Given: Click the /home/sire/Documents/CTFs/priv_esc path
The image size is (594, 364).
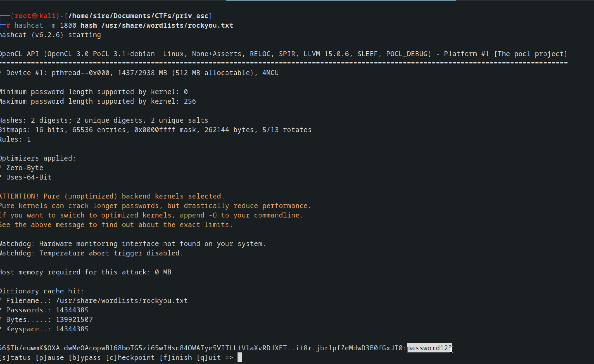Looking at the screenshot, I should click(x=138, y=16).
